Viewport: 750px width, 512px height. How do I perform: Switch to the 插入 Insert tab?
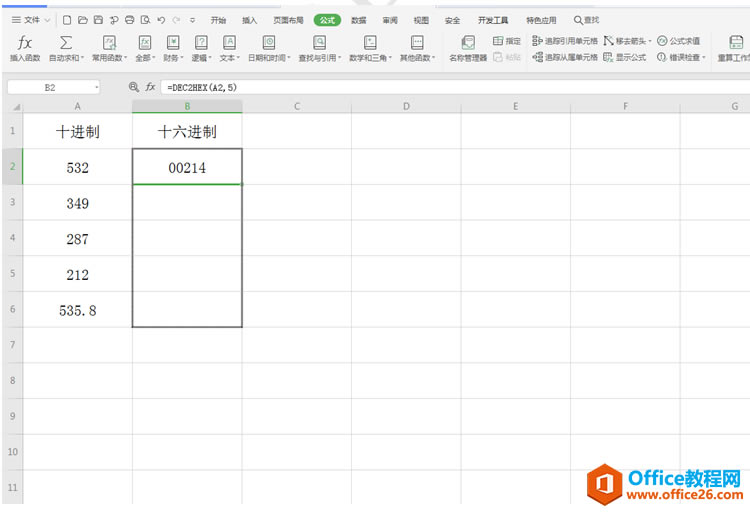(x=249, y=20)
